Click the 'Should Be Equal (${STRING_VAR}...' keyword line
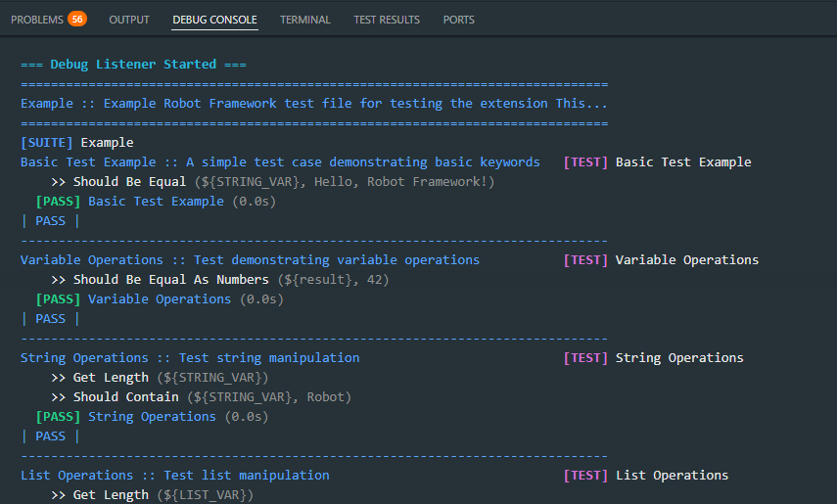Screen dimensions: 837x504 click(x=273, y=182)
